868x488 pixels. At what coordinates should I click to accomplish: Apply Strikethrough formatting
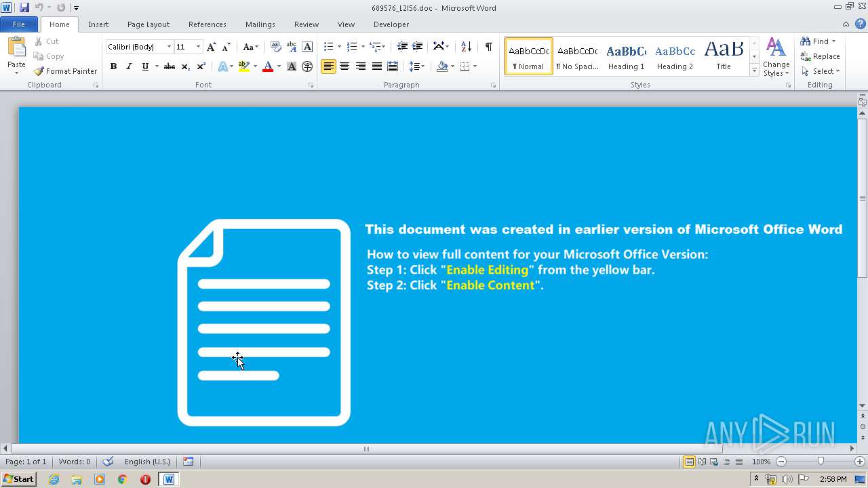tap(170, 66)
